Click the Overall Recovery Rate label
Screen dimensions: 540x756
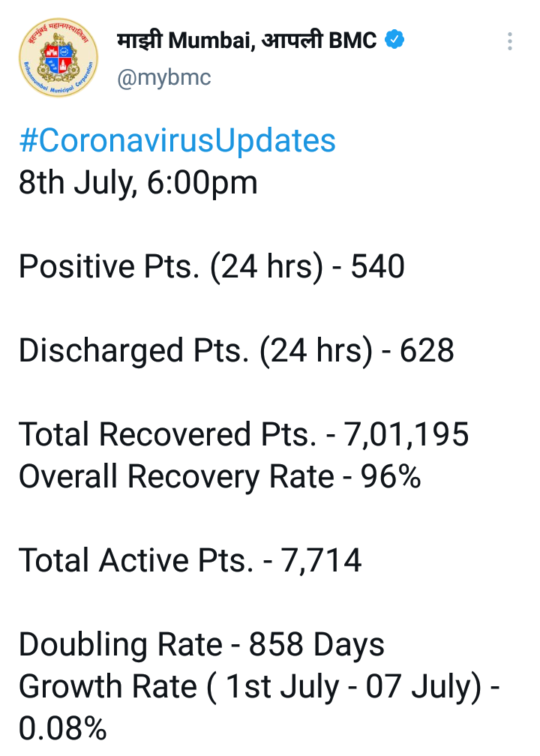(x=176, y=476)
